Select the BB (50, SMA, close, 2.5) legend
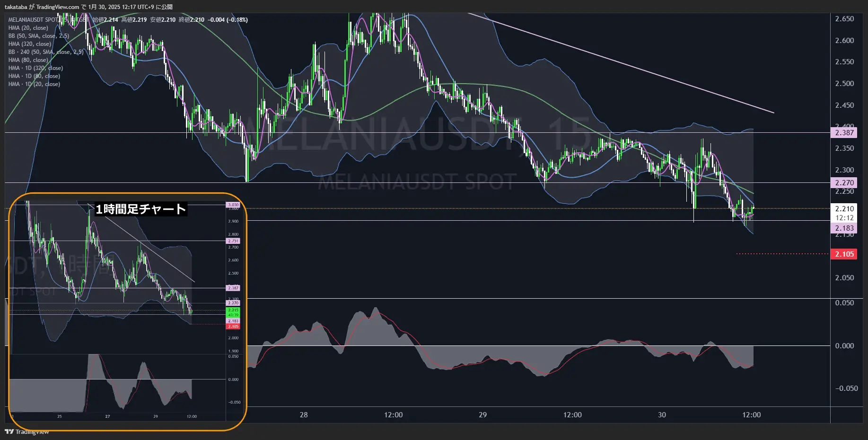The image size is (868, 440). [x=38, y=36]
